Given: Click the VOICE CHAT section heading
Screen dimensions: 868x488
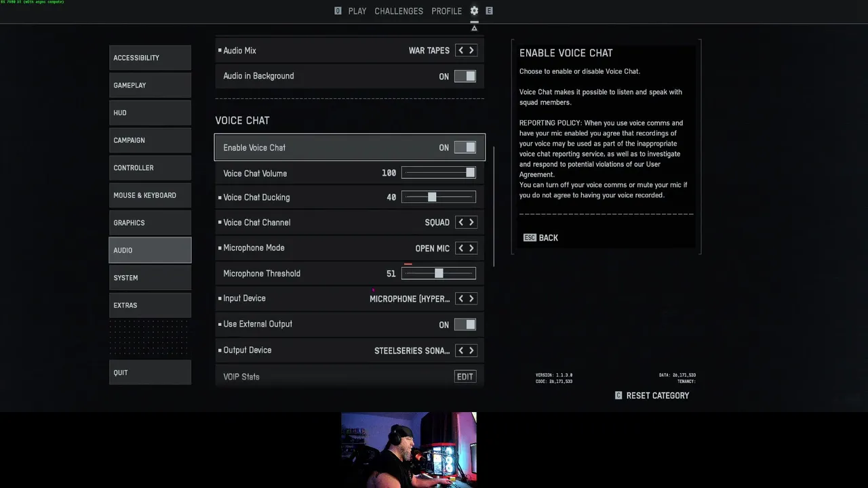Looking at the screenshot, I should (x=242, y=121).
